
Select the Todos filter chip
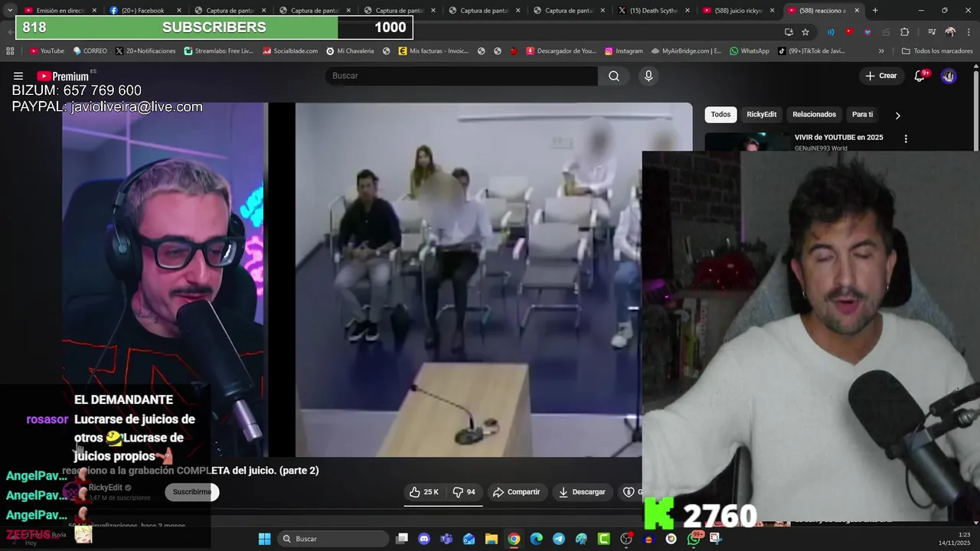(x=720, y=115)
